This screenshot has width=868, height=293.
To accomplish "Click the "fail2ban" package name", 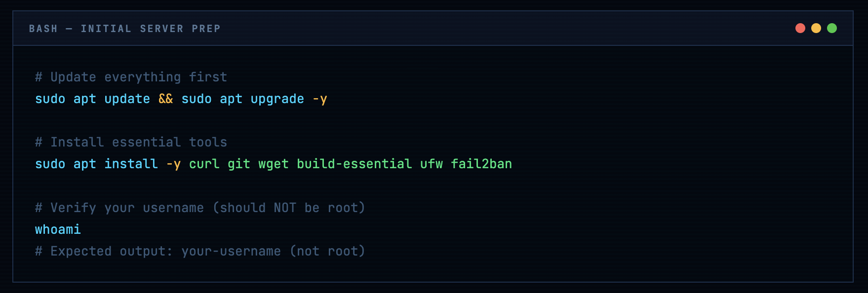I will click(x=481, y=164).
